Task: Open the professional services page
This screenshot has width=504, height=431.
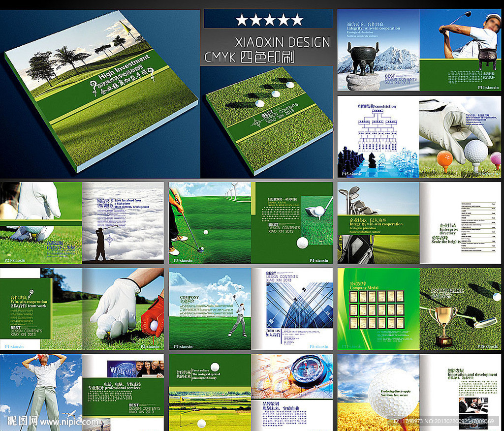Action: click(123, 393)
